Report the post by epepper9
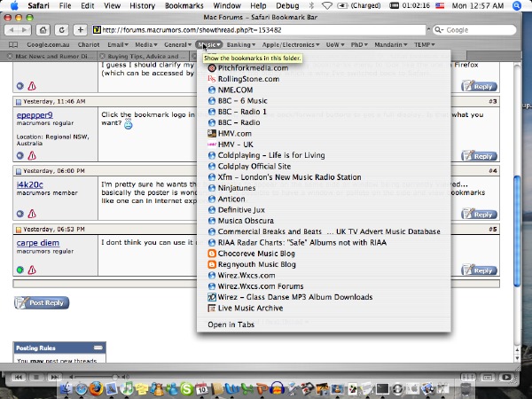 32,155
